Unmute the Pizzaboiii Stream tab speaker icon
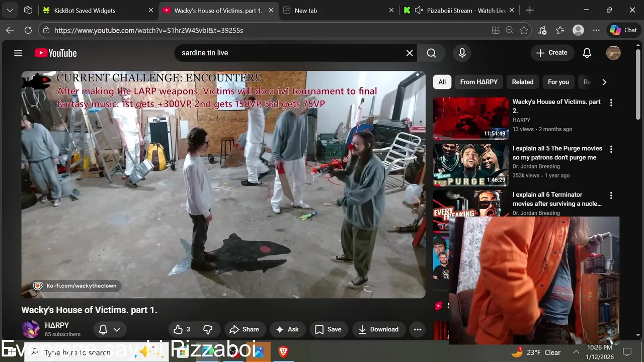 coord(419,10)
